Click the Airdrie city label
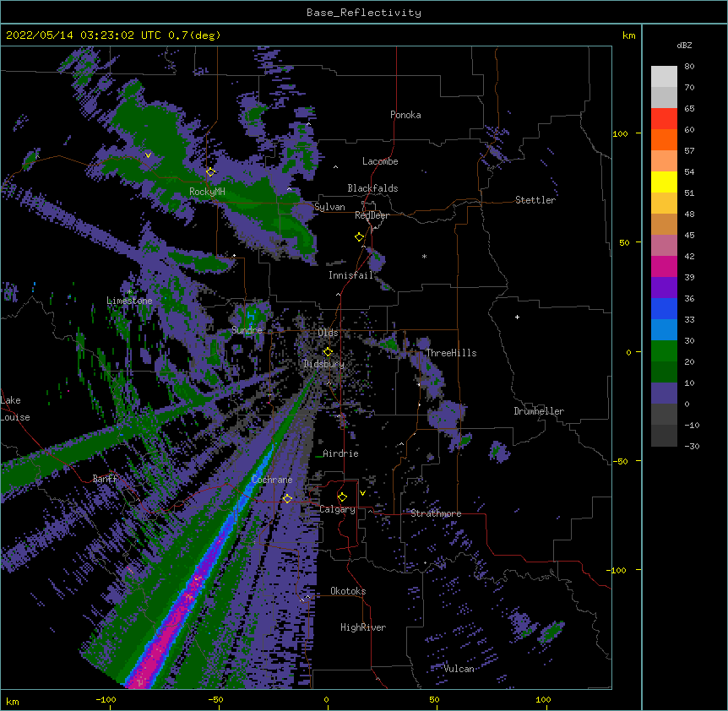This screenshot has height=711, width=728. coord(340,453)
